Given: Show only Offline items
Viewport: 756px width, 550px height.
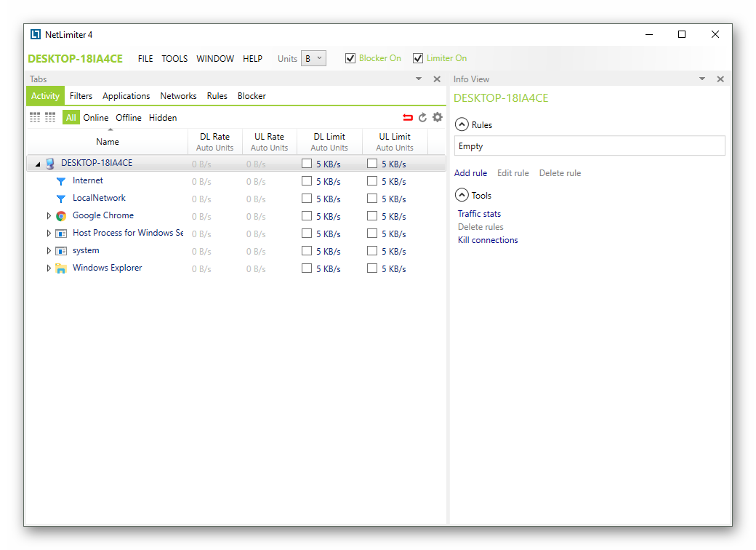Looking at the screenshot, I should 128,118.
